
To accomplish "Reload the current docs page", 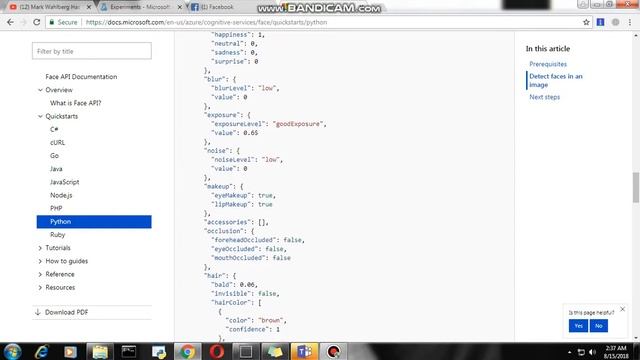I will (x=36, y=22).
